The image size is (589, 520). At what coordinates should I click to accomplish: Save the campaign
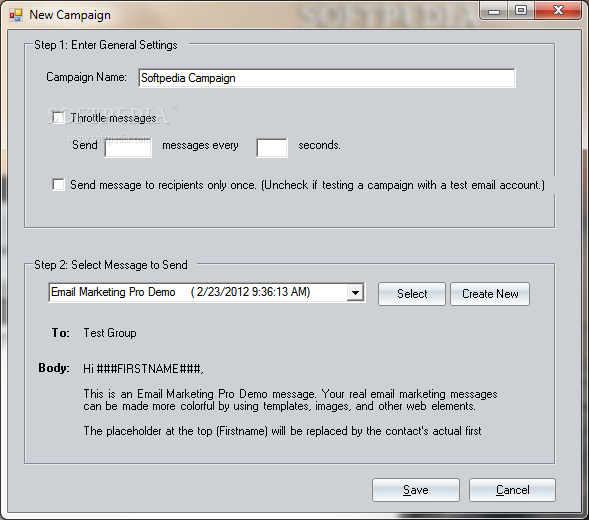click(x=416, y=490)
